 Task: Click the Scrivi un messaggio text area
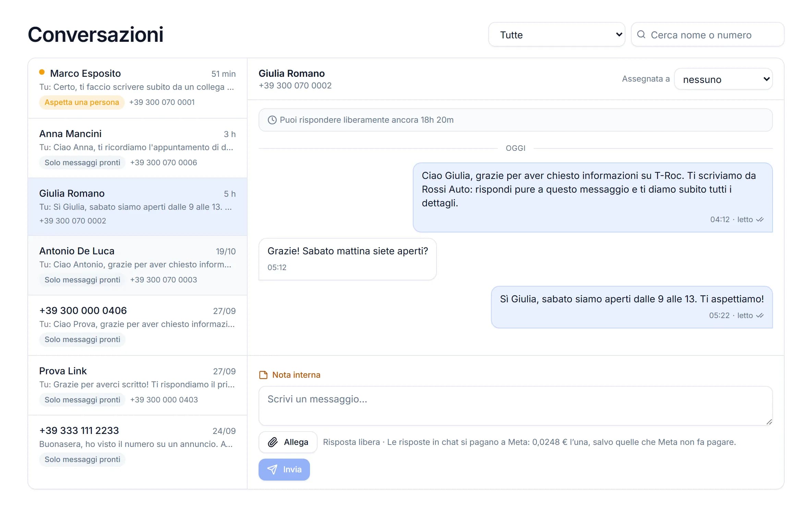click(515, 406)
